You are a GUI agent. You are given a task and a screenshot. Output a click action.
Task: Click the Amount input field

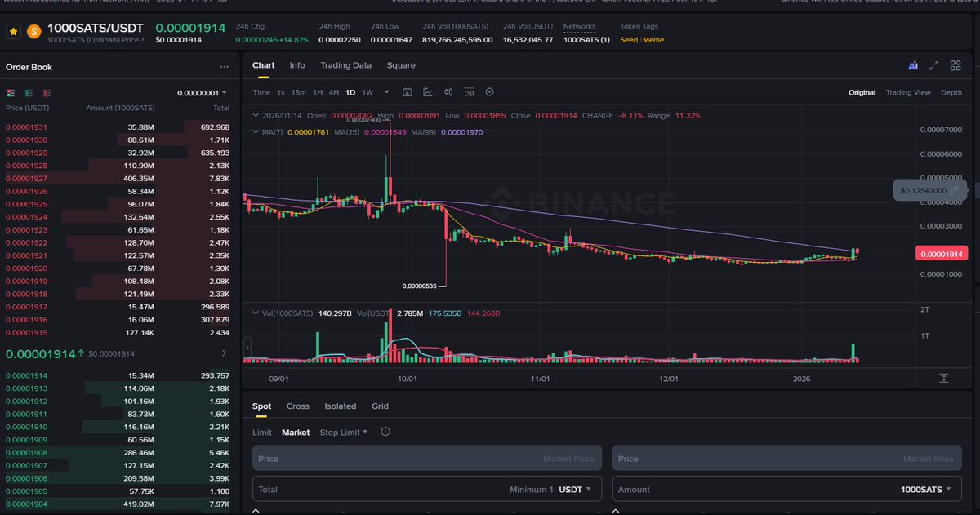786,490
